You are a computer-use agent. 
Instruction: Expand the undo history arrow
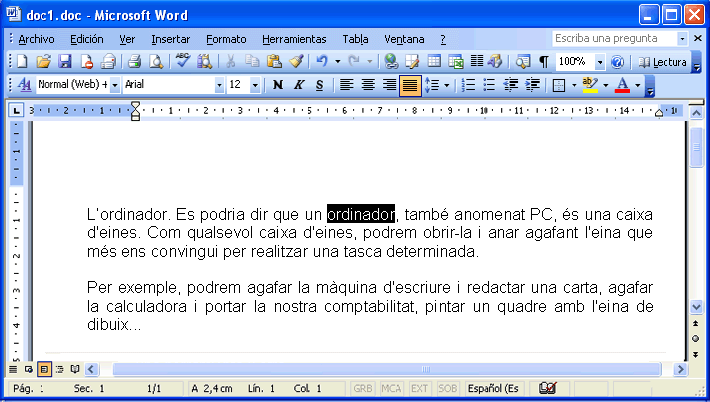point(337,62)
